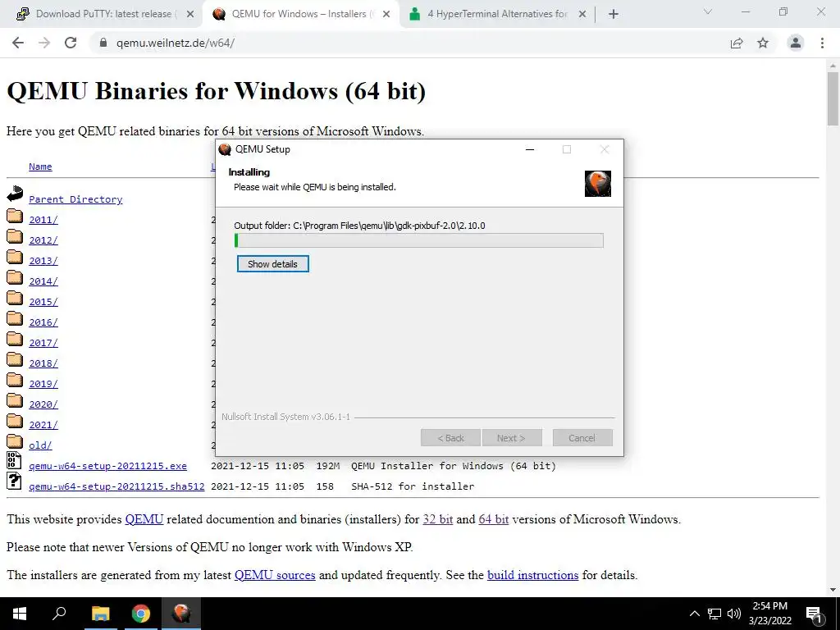Open the Parent Directory link

point(75,199)
